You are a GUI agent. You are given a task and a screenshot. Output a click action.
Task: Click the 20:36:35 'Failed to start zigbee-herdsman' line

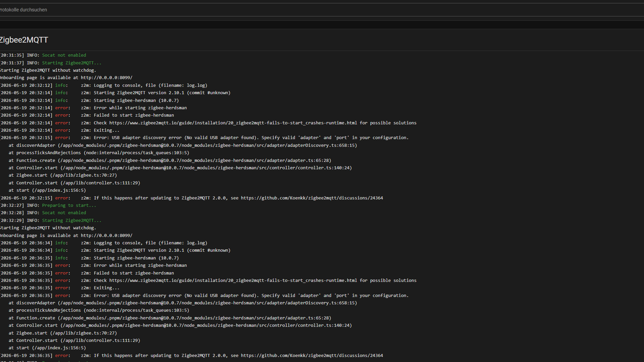87,273
